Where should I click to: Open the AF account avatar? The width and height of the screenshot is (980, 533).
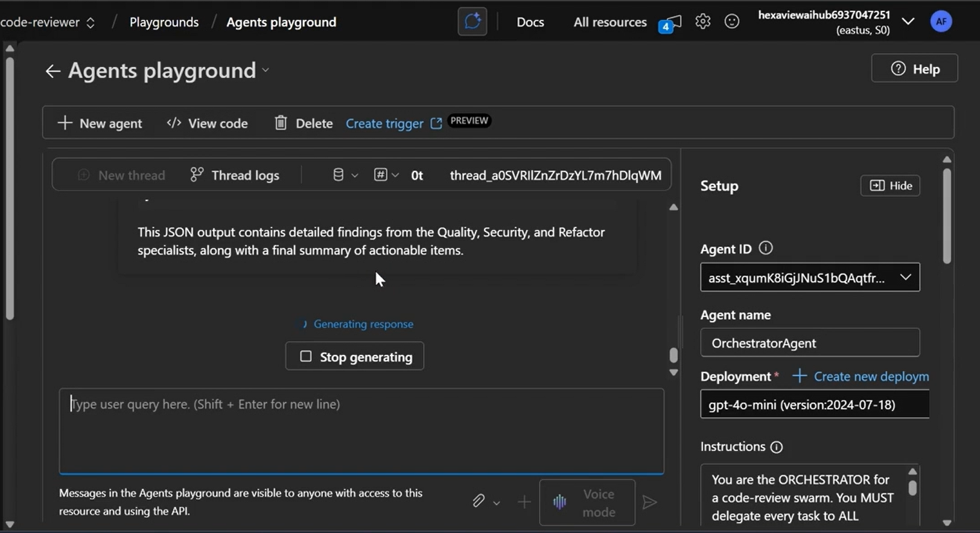(941, 22)
